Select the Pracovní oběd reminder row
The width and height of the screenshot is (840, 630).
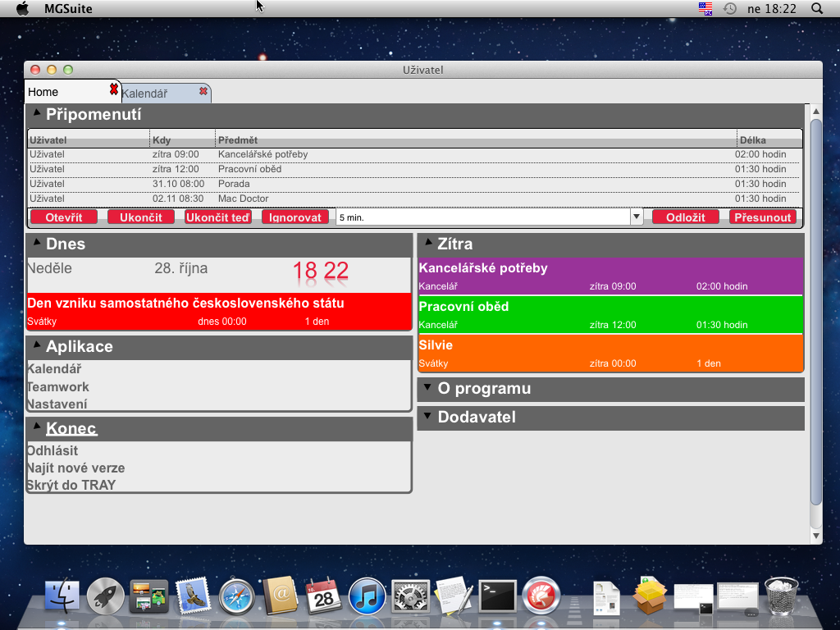pos(414,169)
